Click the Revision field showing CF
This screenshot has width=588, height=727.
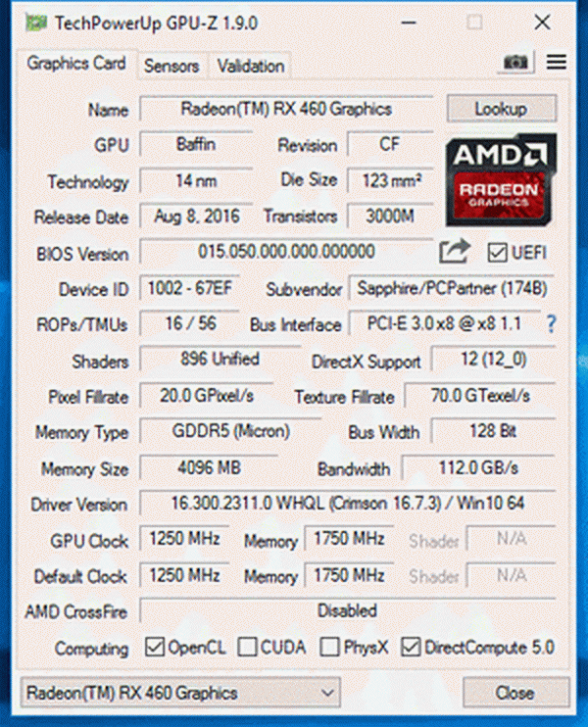pos(390,145)
